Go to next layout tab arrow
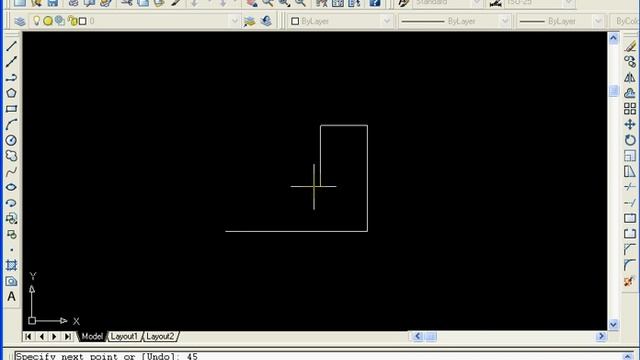 [x=54, y=336]
